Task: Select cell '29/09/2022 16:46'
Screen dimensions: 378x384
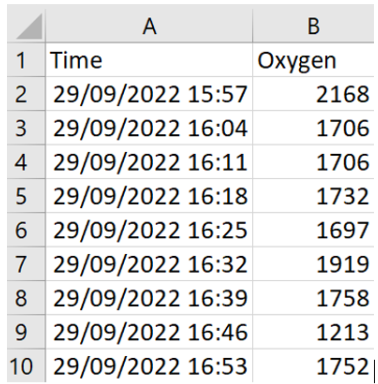Action: pyautogui.click(x=149, y=332)
